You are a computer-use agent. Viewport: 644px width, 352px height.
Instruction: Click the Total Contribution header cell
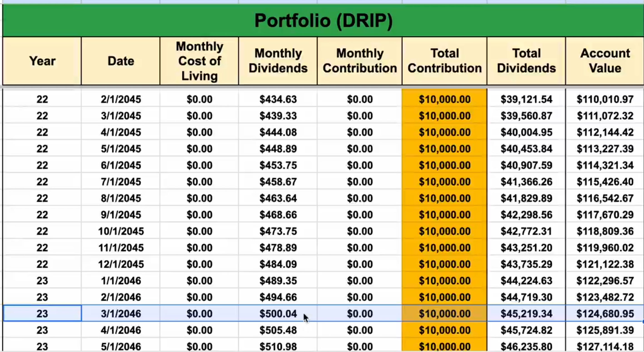(x=444, y=61)
